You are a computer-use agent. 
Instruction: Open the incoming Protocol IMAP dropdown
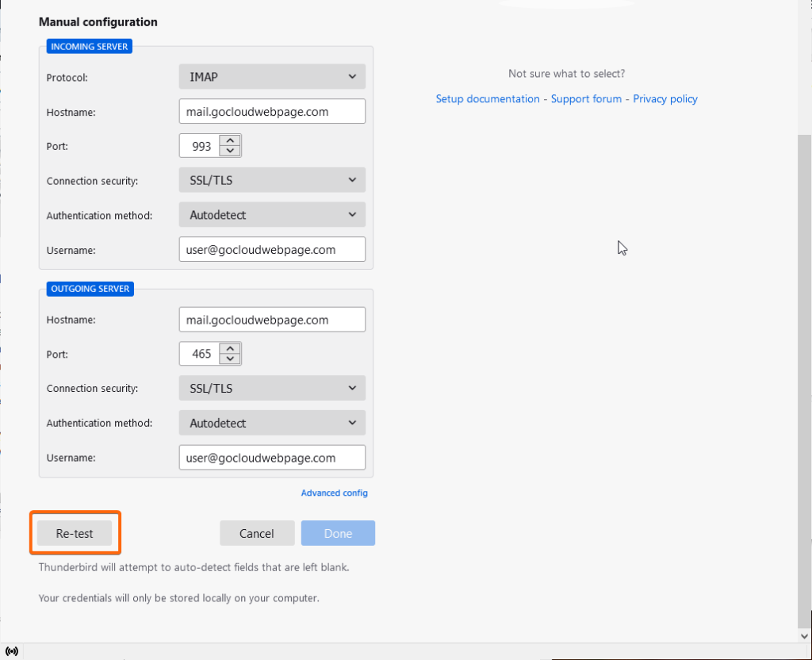pyautogui.click(x=272, y=77)
